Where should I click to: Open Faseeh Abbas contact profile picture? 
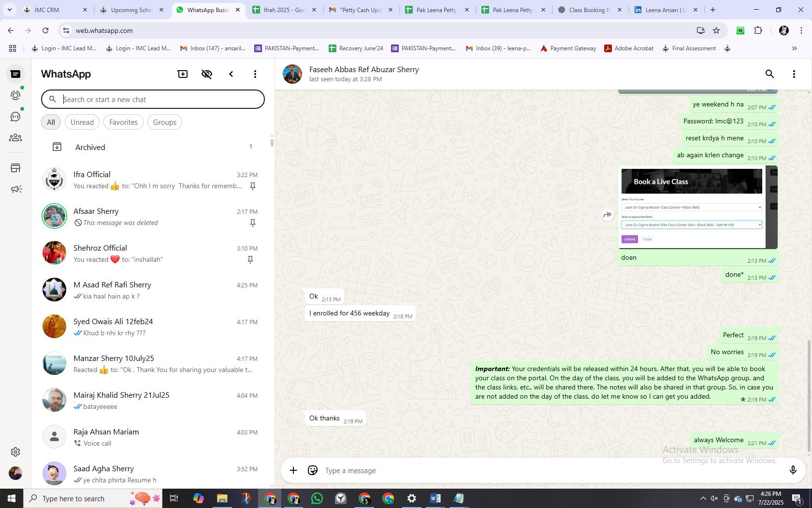click(x=292, y=74)
